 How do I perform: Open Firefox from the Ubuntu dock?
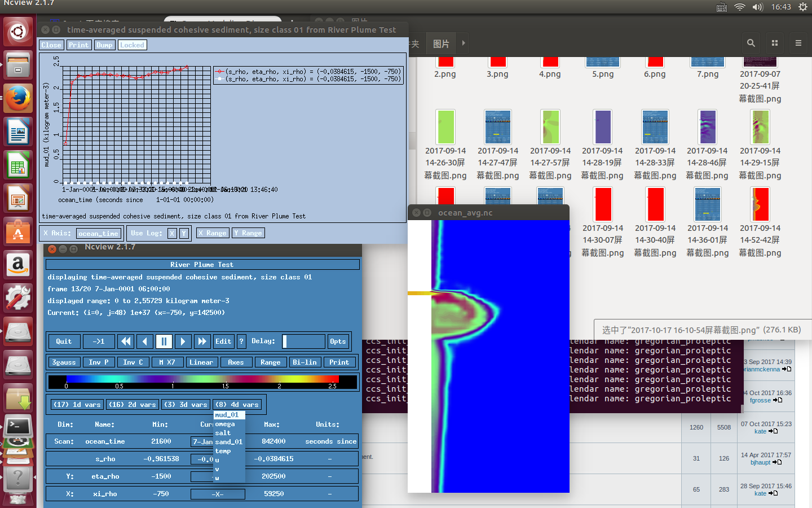click(x=18, y=99)
